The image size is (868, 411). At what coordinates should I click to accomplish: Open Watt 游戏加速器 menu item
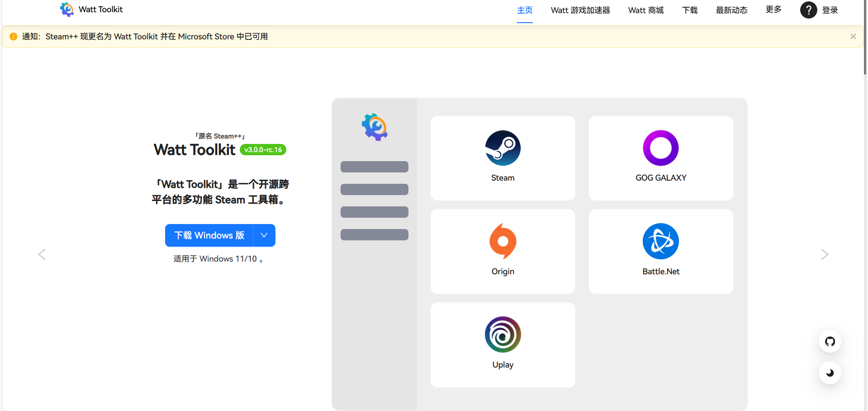pyautogui.click(x=580, y=10)
